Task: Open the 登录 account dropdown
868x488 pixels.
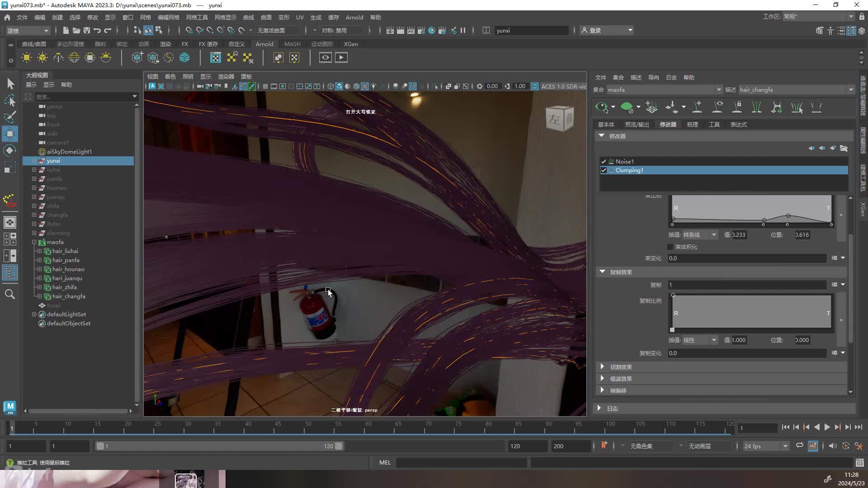Action: point(607,30)
